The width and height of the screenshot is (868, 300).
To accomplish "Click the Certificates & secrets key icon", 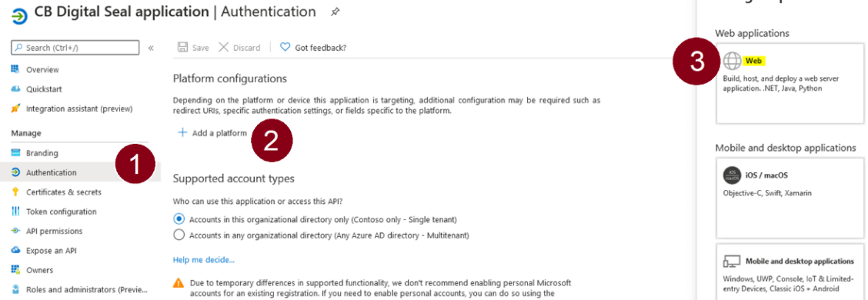I will (15, 192).
